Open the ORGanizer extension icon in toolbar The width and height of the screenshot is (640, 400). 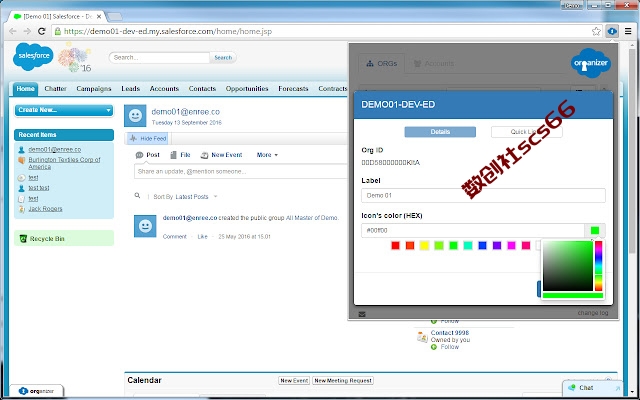coord(612,31)
